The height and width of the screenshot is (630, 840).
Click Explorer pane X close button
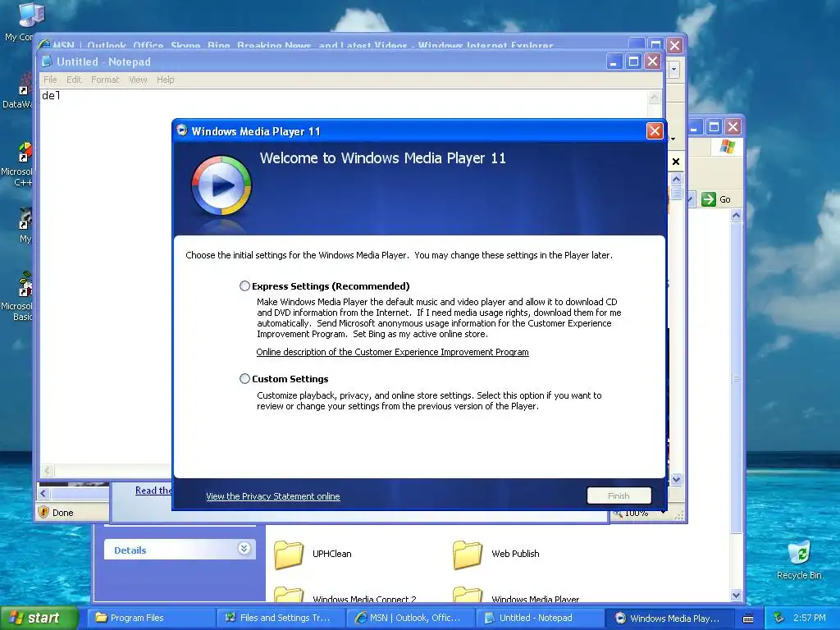click(676, 162)
